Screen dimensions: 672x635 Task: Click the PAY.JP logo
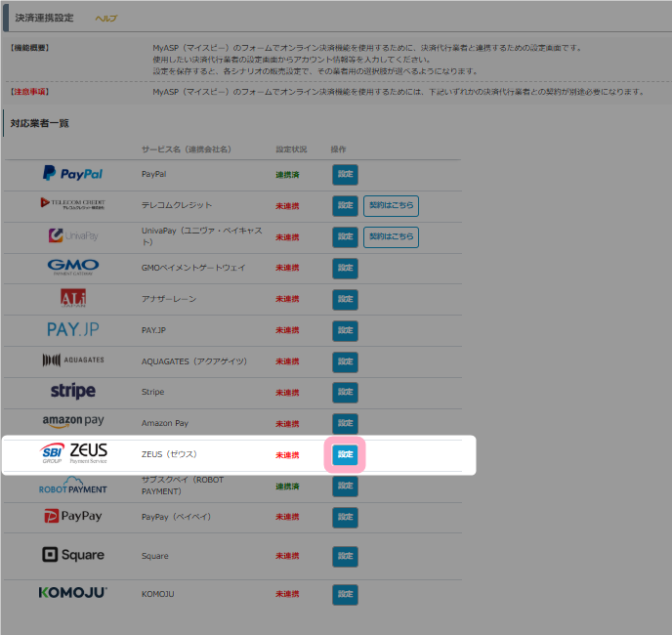[x=72, y=329]
